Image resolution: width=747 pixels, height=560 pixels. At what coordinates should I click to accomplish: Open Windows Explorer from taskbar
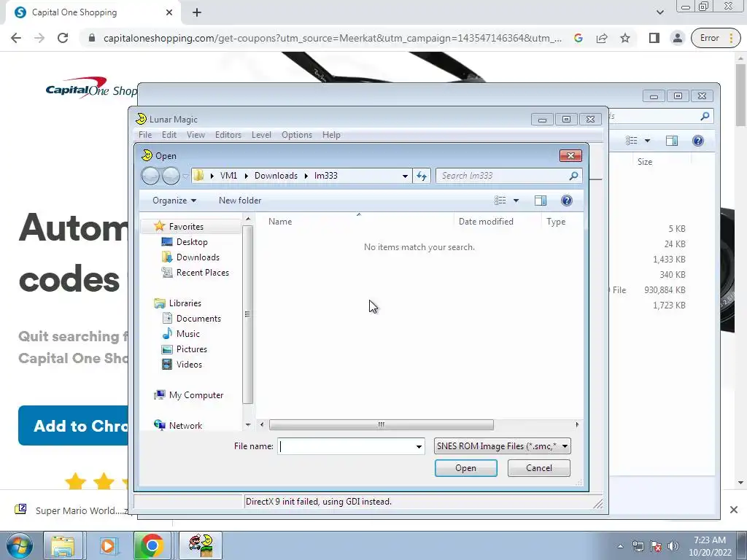click(63, 545)
